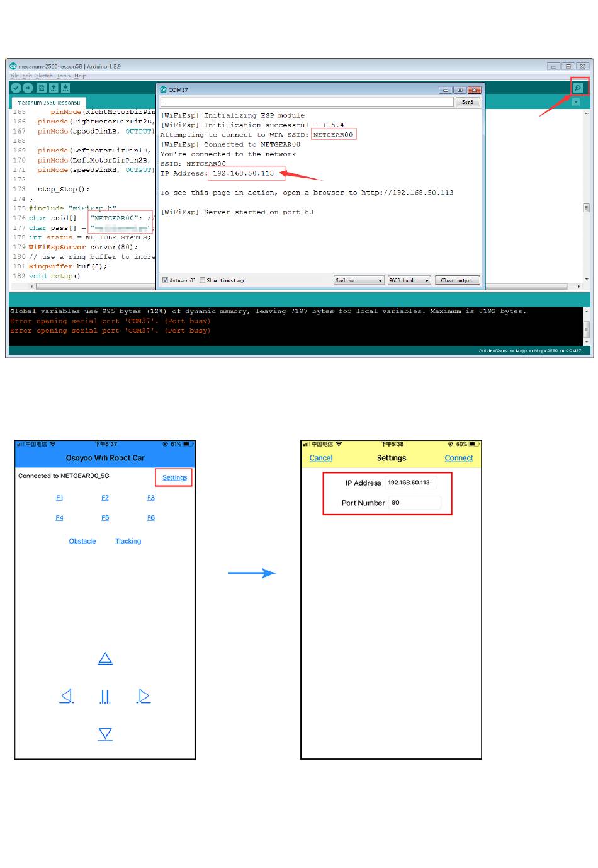Tap the forward up-triangle arrow
The height and width of the screenshot is (868, 598).
pyautogui.click(x=105, y=659)
